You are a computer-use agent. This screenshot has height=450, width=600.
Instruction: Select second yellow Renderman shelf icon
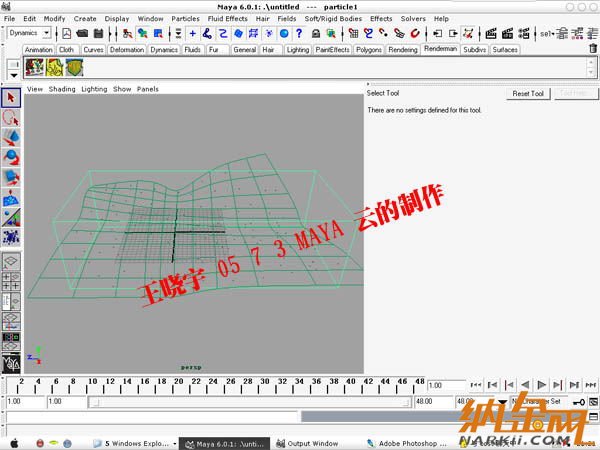pyautogui.click(x=55, y=67)
